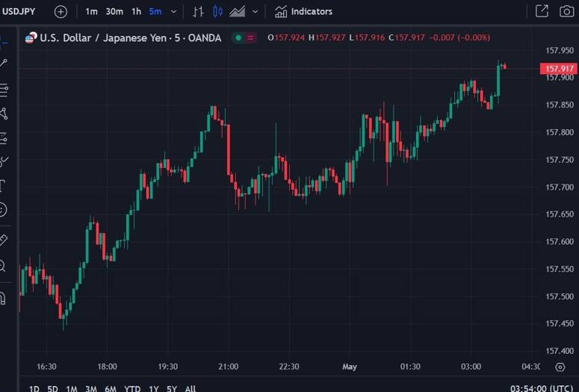Click the add symbol plus icon
Image resolution: width=579 pixels, height=392 pixels.
pos(61,12)
